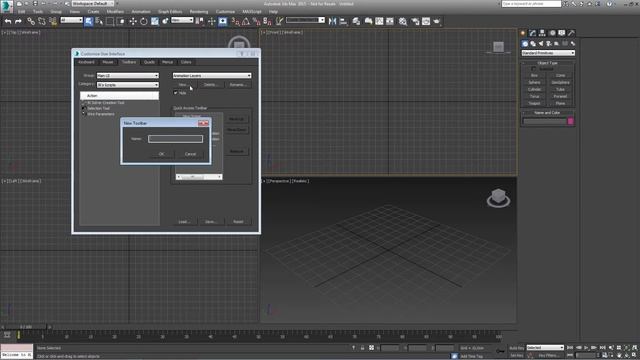Viewport: 640px width, 360px height.
Task: Switch to Display command panel tab
Action: (x=562, y=33)
